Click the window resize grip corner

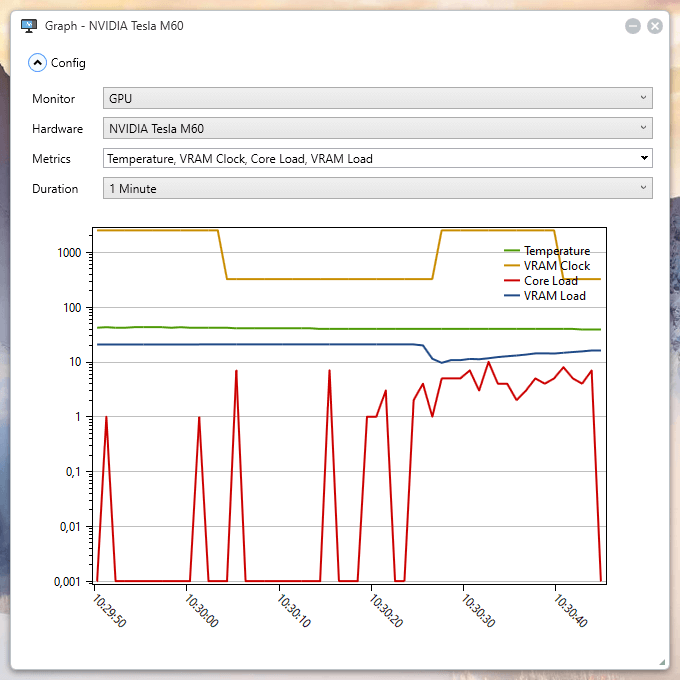(x=662, y=662)
